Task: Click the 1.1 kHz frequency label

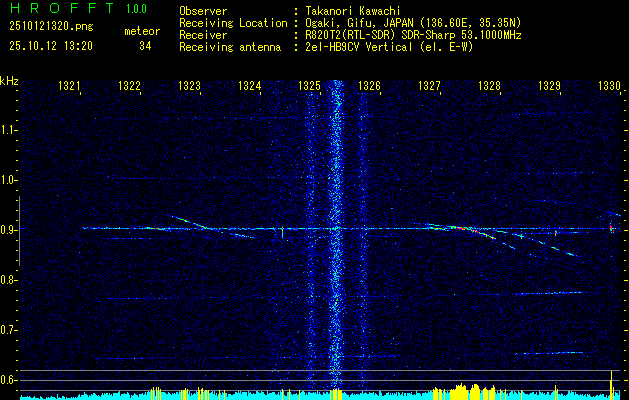Action: [x=8, y=130]
